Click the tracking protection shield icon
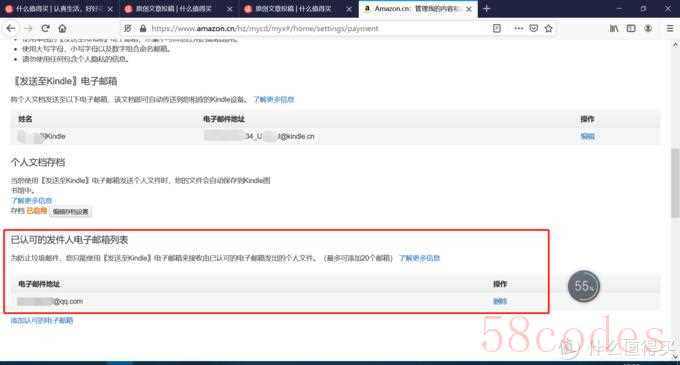Viewport: 680px width, 365px height. click(128, 28)
